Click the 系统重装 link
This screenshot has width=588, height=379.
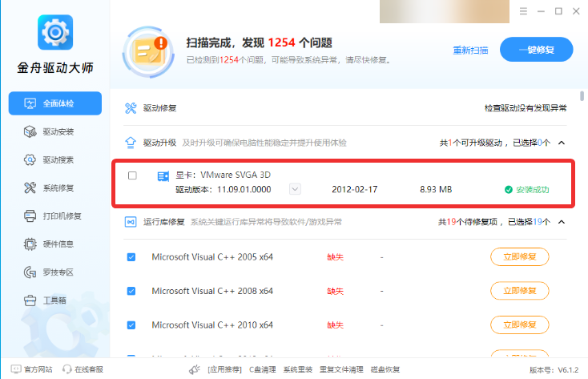(x=298, y=369)
